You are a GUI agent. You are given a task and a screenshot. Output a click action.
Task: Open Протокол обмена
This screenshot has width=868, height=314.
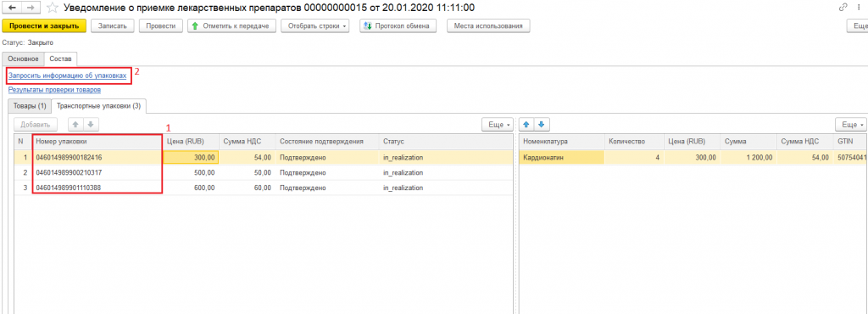click(398, 26)
